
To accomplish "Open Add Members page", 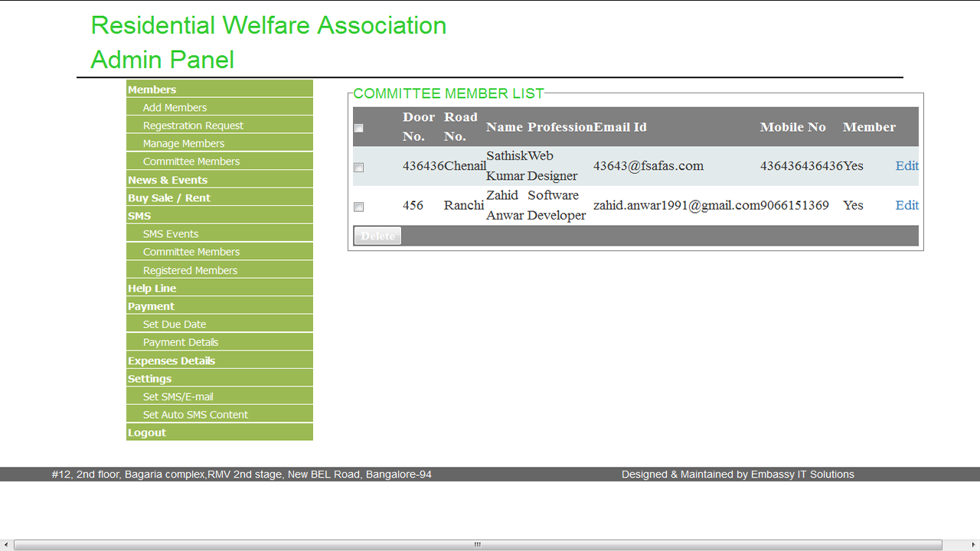I will (220, 107).
